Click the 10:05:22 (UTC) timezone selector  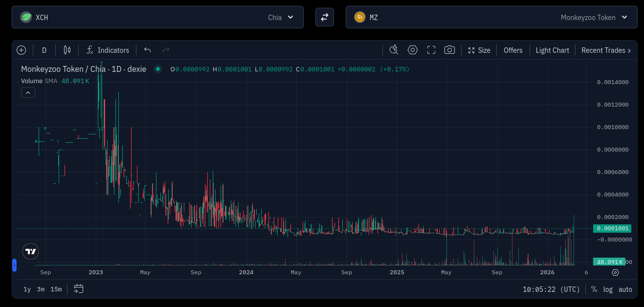[551, 289]
